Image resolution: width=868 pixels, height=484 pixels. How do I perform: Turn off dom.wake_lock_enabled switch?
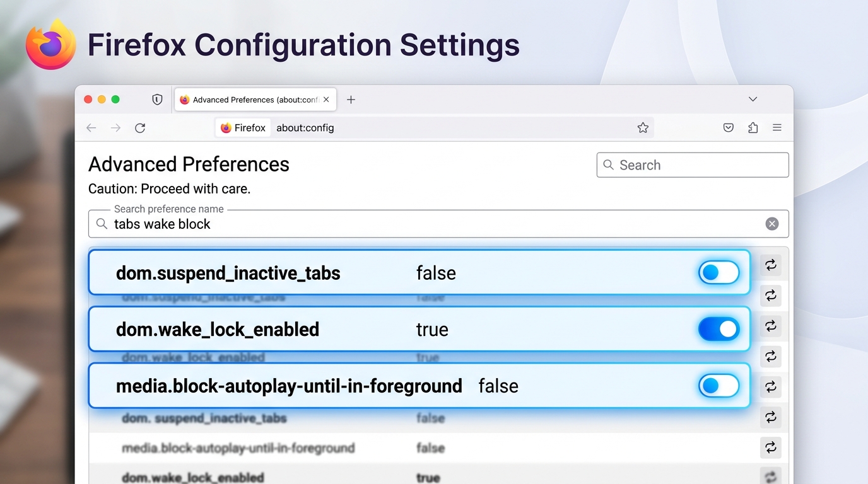(x=718, y=329)
